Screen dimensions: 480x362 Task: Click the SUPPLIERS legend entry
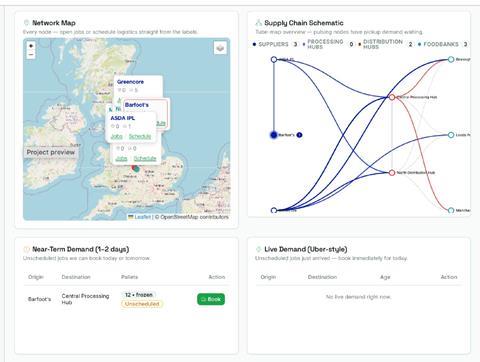tap(275, 44)
